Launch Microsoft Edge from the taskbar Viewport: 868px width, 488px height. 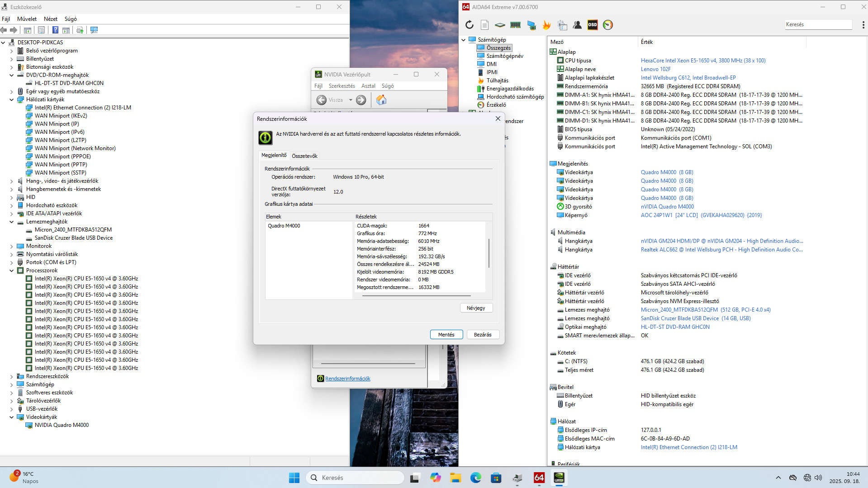pos(476,478)
